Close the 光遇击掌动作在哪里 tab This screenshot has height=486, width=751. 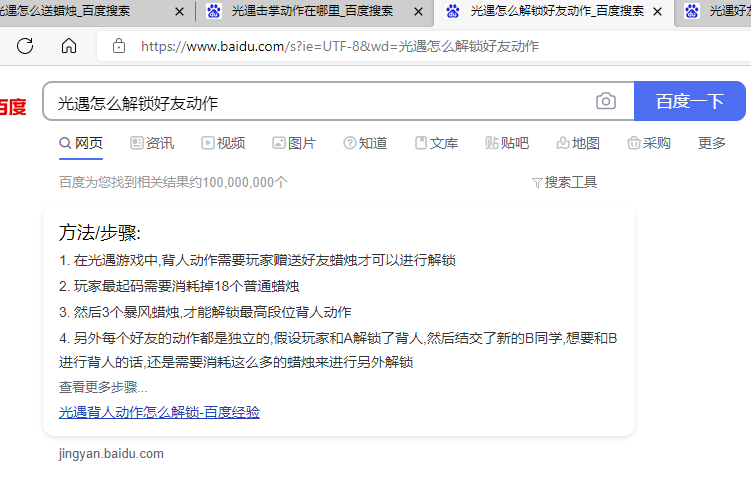(418, 11)
